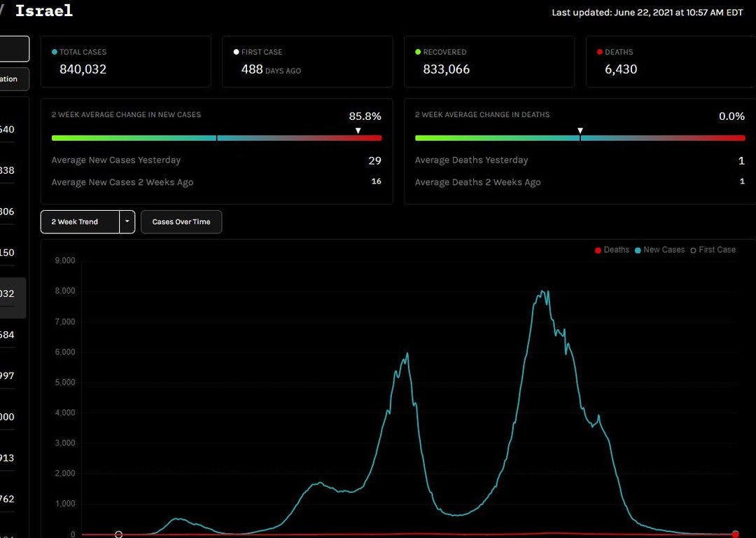Click the white dot beside First Case
Viewport: 756px width, 538px height.
click(x=237, y=52)
